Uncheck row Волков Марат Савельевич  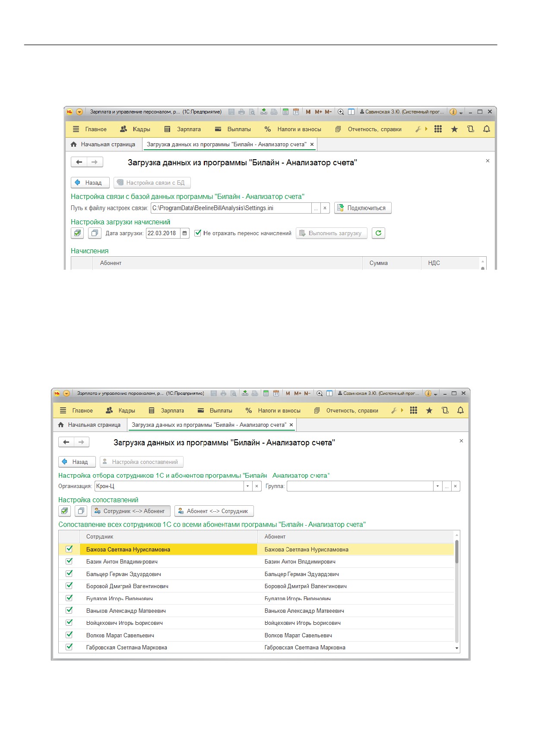(x=69, y=635)
